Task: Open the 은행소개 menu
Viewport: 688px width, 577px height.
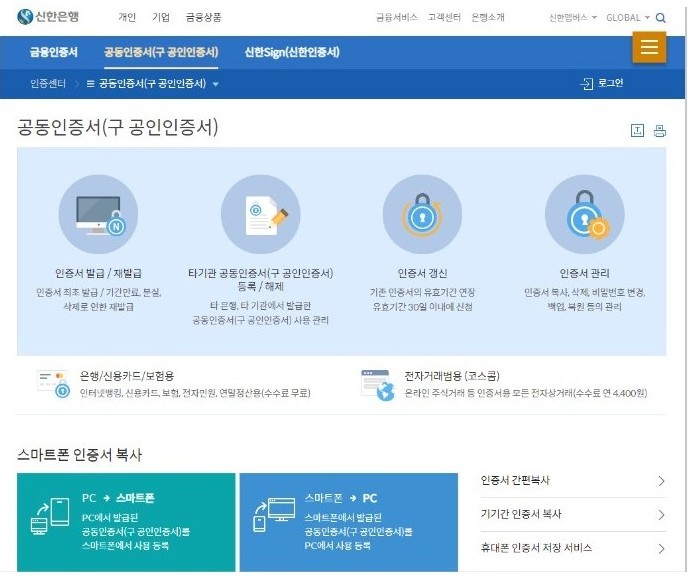Action: tap(487, 17)
